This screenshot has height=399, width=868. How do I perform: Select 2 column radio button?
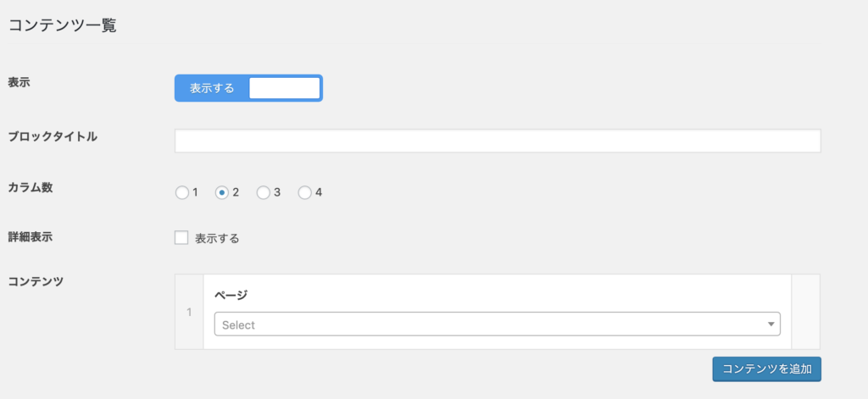(x=222, y=192)
